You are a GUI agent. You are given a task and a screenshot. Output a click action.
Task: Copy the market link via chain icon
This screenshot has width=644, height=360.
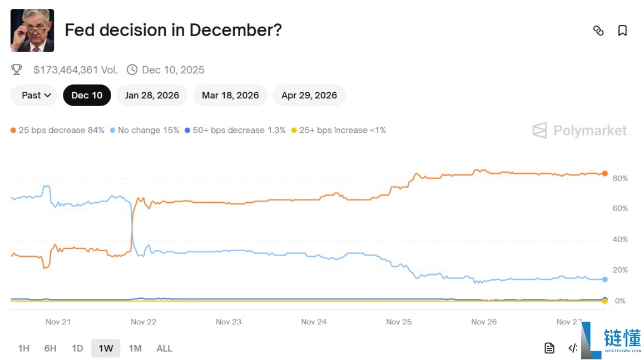click(x=598, y=31)
